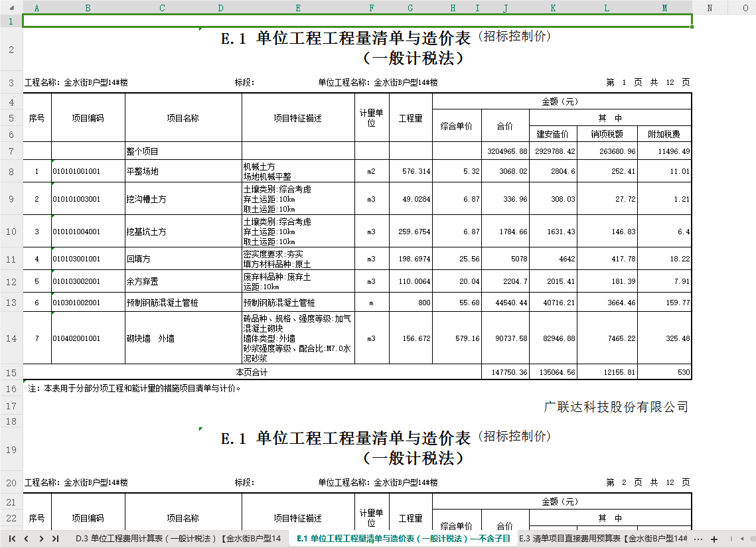This screenshot has height=548, width=756.
Task: Select row 14 header
Action: (11, 338)
